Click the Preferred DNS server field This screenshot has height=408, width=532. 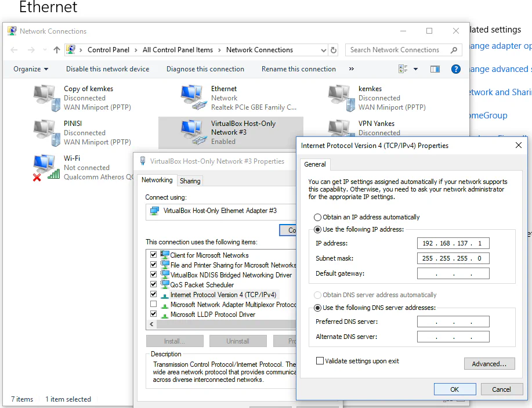click(x=453, y=322)
